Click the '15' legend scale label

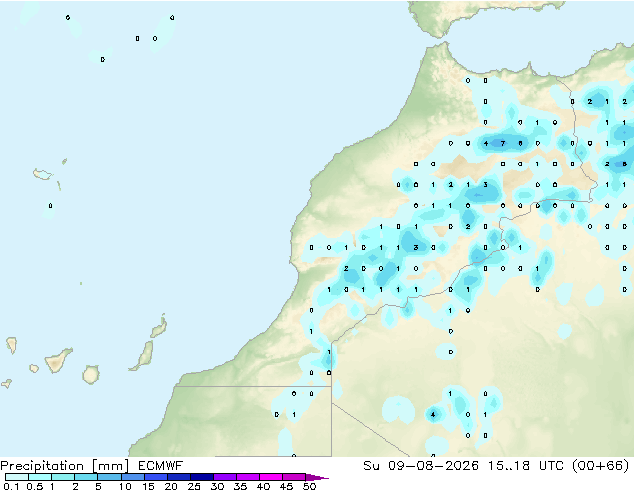pyautogui.click(x=148, y=486)
